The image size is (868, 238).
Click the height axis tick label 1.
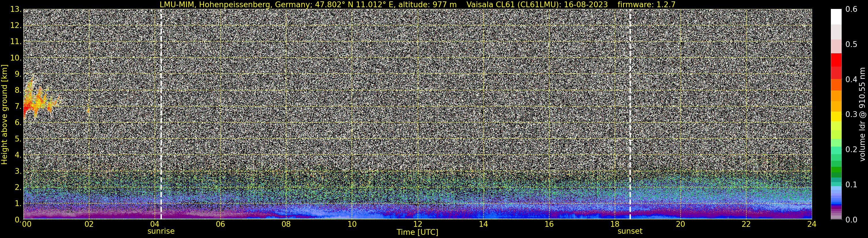(18, 204)
